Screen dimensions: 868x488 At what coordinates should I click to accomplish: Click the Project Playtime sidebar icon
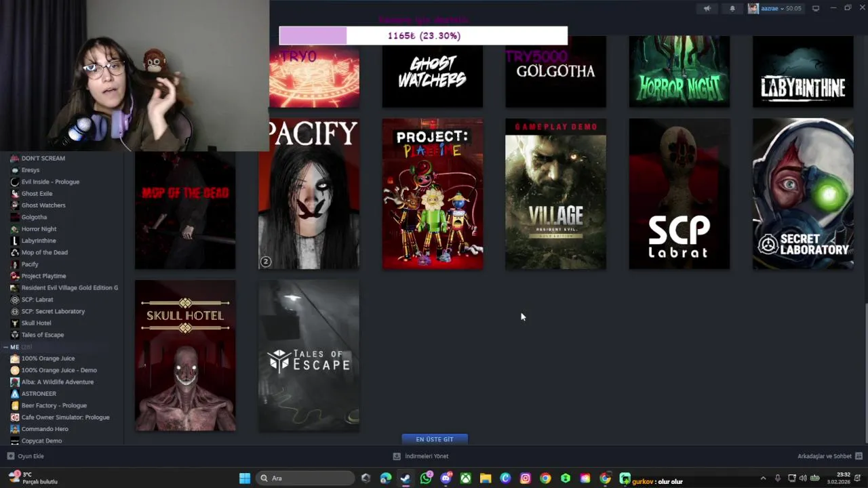click(15, 276)
